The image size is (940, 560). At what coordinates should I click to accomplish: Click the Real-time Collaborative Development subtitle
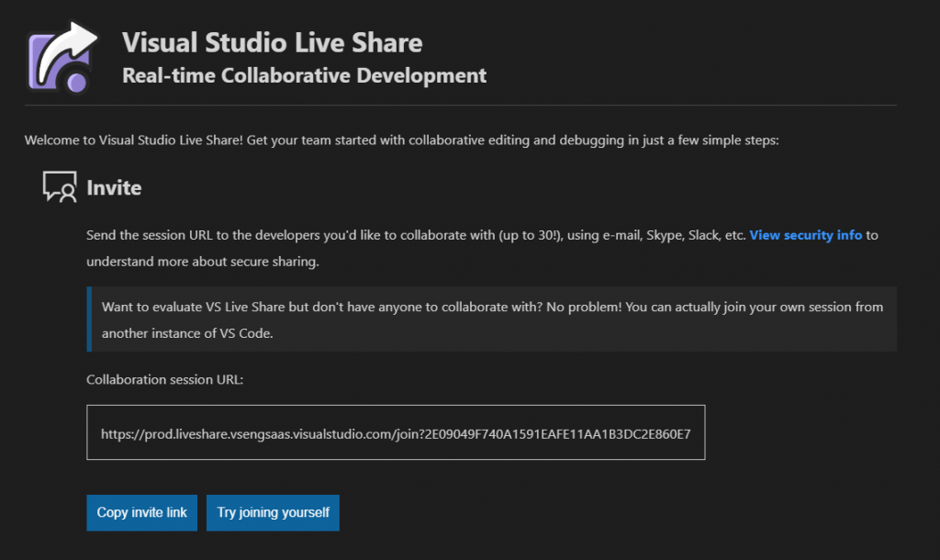(304, 75)
